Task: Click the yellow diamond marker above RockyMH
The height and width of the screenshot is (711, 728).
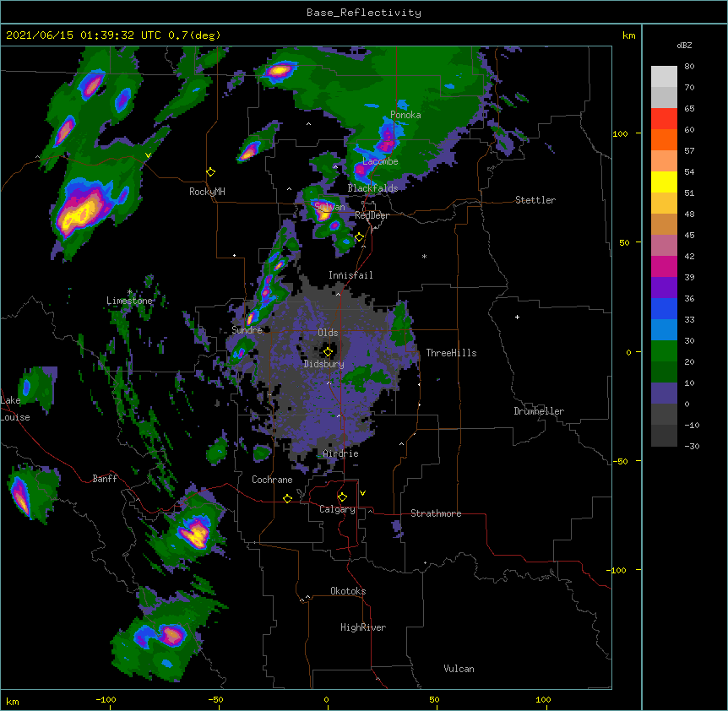Action: 210,172
